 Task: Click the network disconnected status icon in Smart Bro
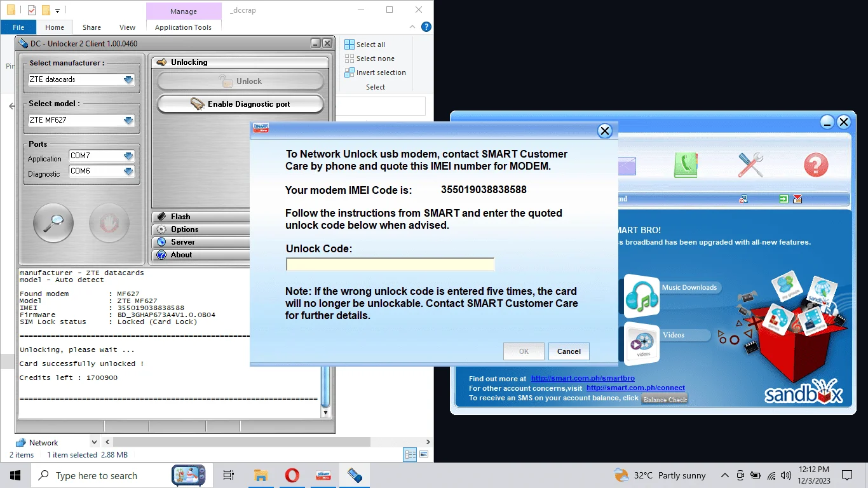(743, 199)
